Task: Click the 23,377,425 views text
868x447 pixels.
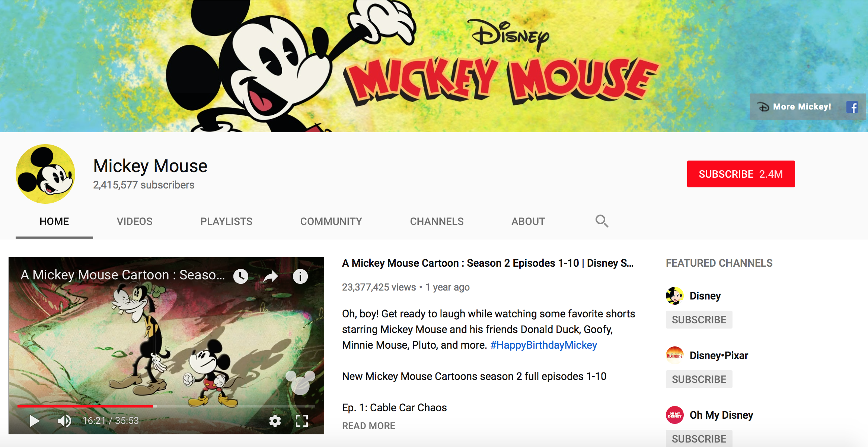Action: 379,287
